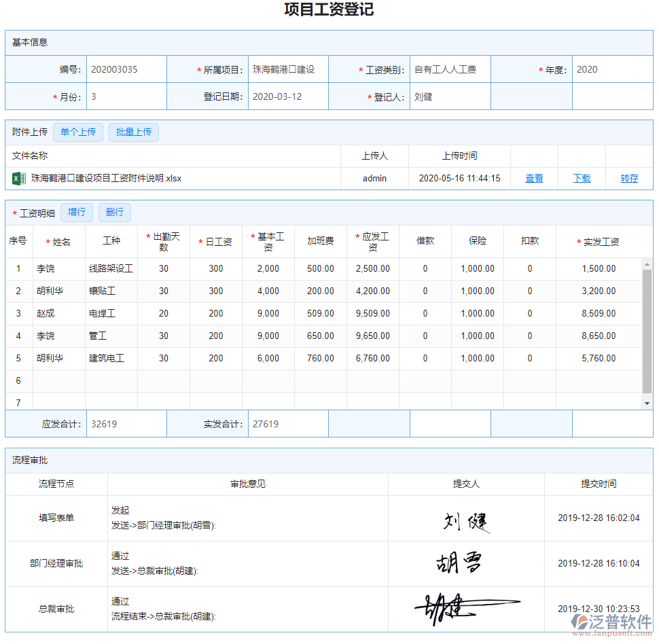Open the 工资类别 salary type selector
This screenshot has width=659, height=644.
click(450, 69)
